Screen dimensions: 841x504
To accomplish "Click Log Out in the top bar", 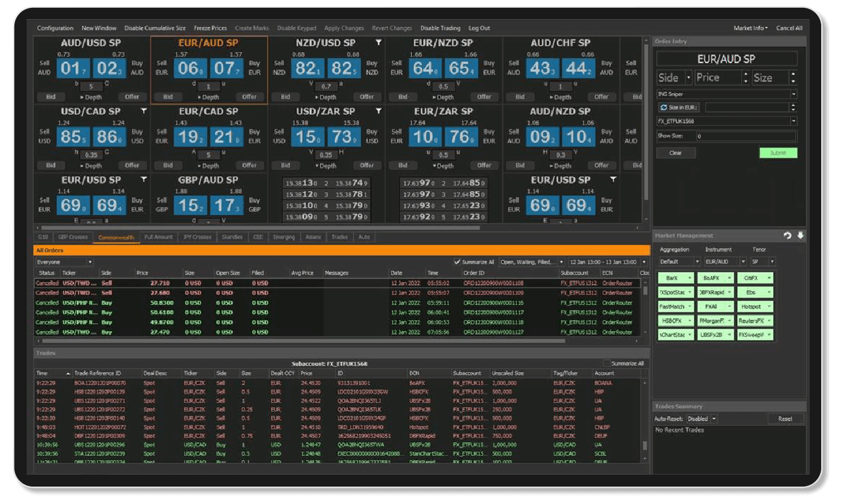I will (479, 28).
